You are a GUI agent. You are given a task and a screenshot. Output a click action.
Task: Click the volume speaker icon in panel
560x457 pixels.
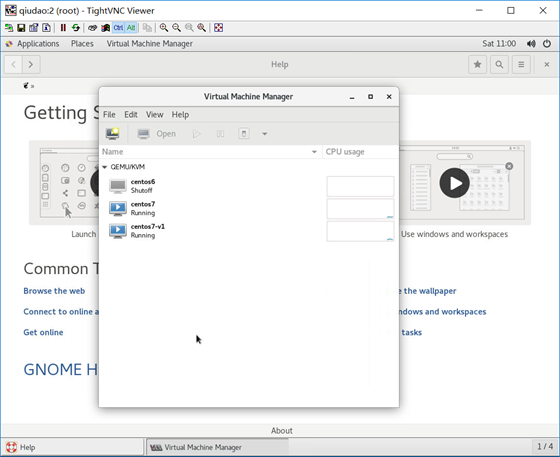(531, 44)
